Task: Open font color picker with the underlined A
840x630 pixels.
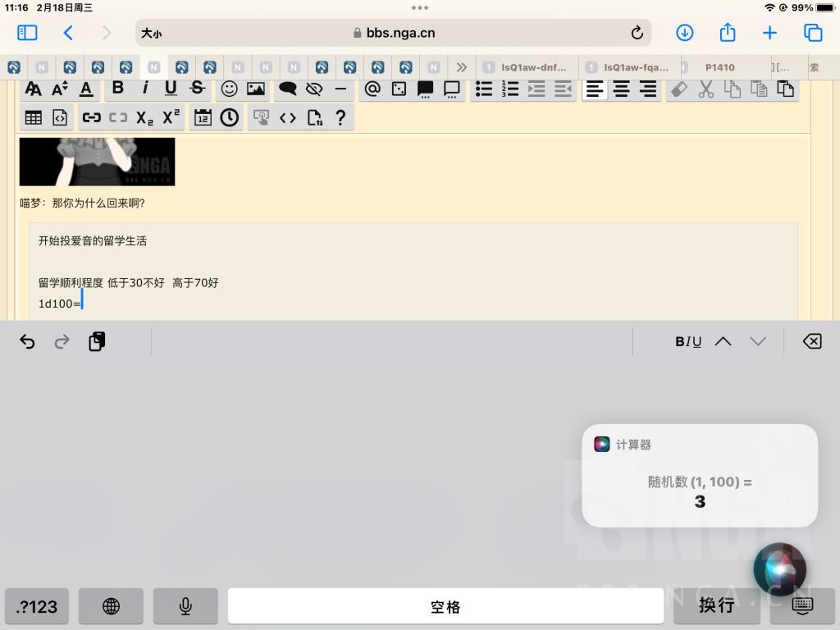Action: pyautogui.click(x=86, y=89)
